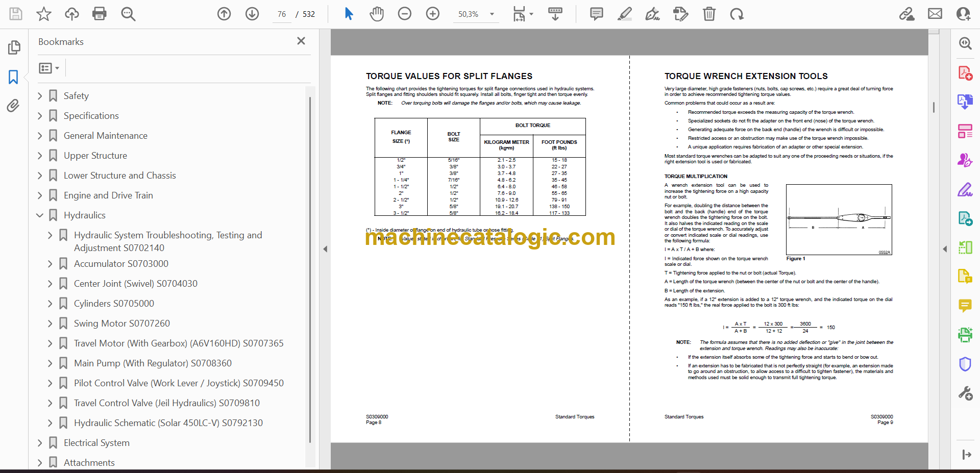Screen dimensions: 980x473
Task: Open Travel Control Valve S0709810
Action: click(167, 403)
